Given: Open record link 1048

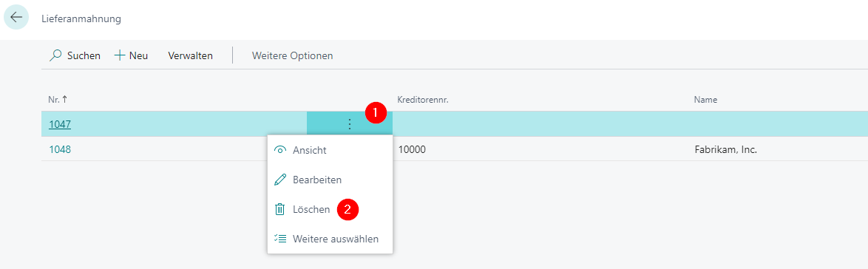Looking at the screenshot, I should tap(60, 149).
